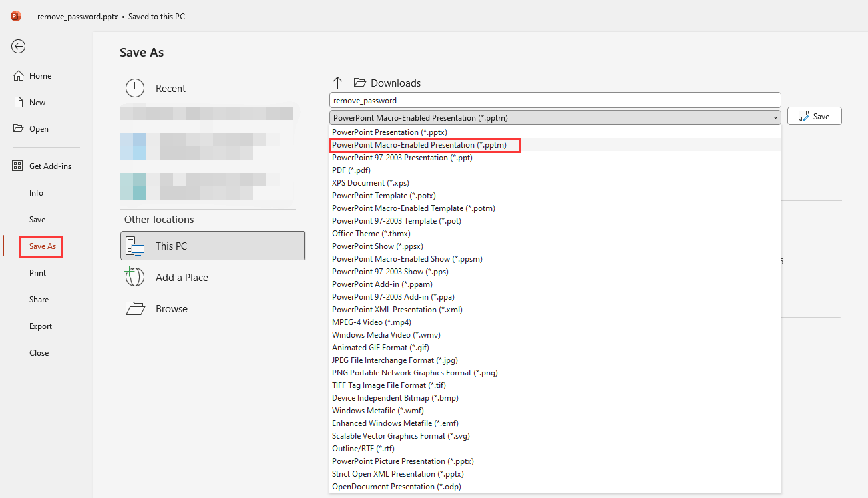868x498 pixels.
Task: Select This PC location
Action: point(212,246)
